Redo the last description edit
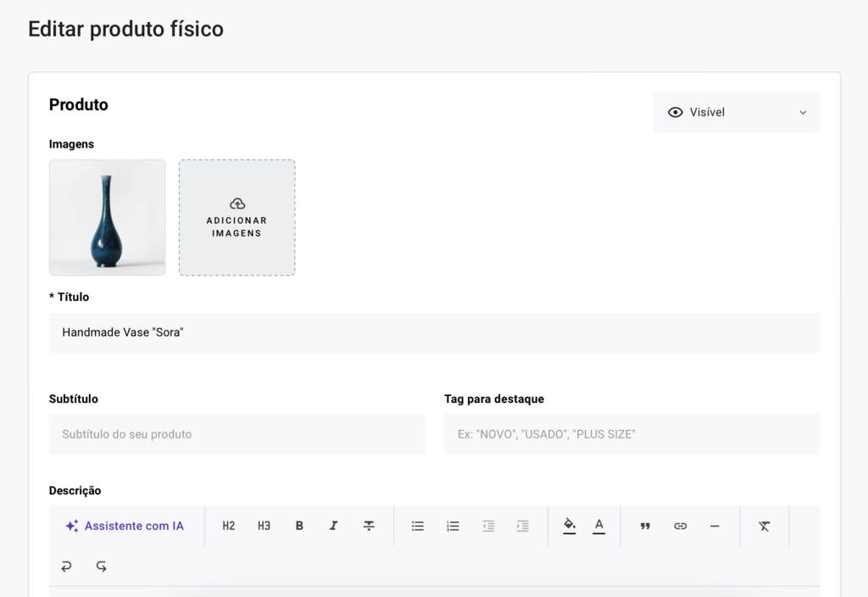 point(101,566)
